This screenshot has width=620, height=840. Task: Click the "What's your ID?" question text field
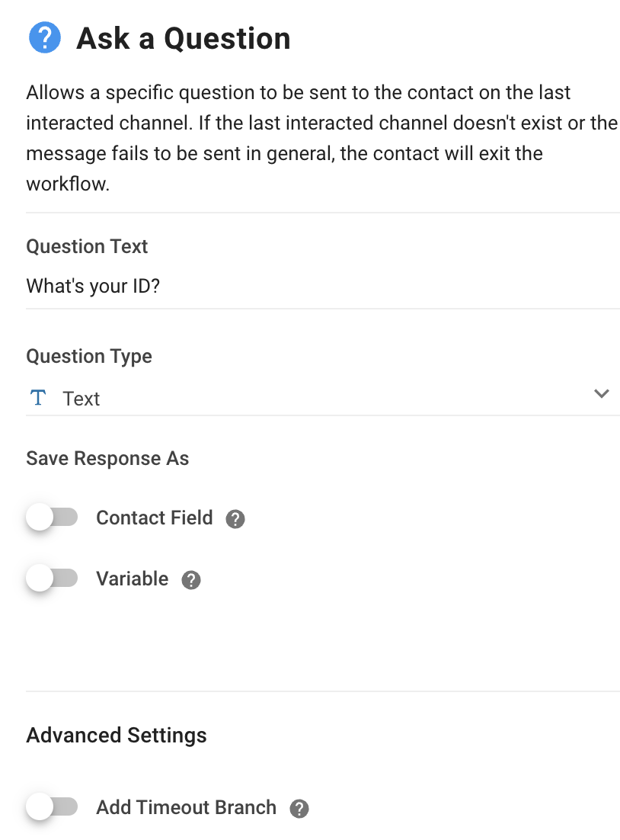point(323,286)
